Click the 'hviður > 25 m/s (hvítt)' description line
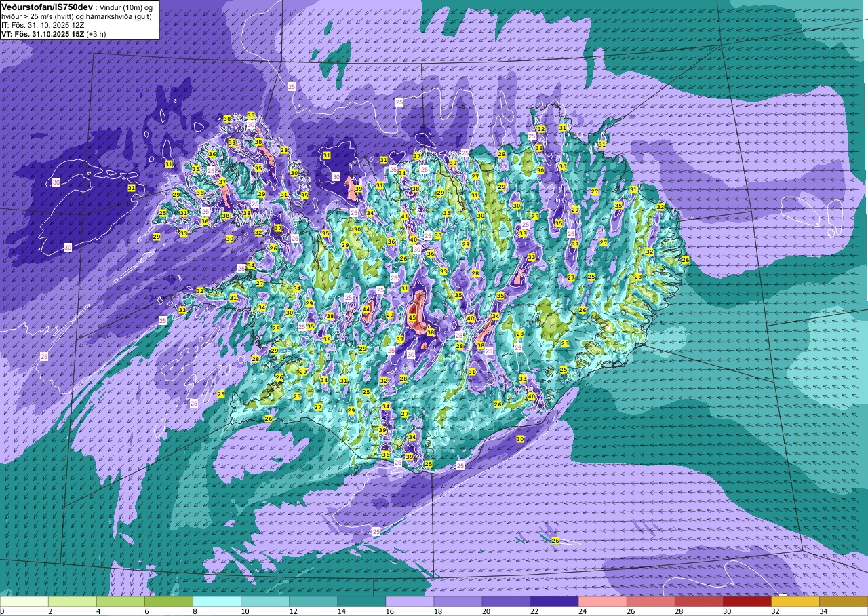The width and height of the screenshot is (868, 616). pyautogui.click(x=77, y=16)
